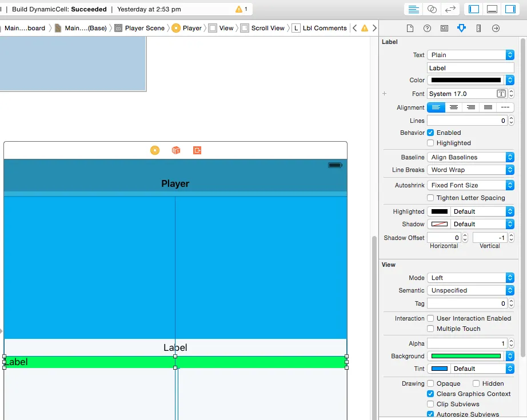Set alignment to justified
The height and width of the screenshot is (420, 527).
[488, 107]
